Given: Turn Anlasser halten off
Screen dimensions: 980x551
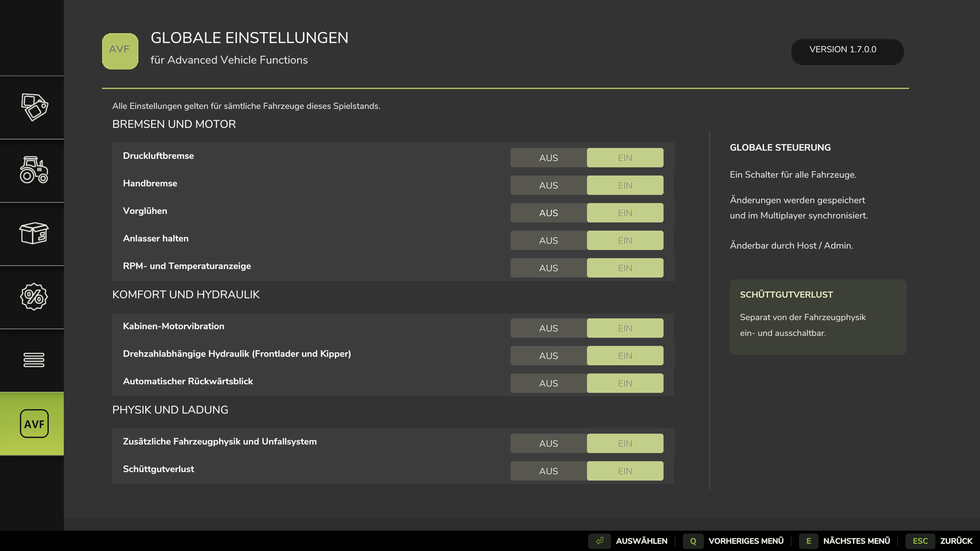Looking at the screenshot, I should click(x=549, y=240).
